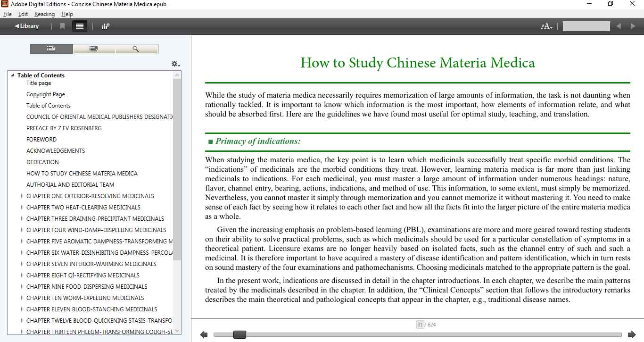Click the contents panel scrollbar down arrow
The image size is (644, 342).
point(177,331)
